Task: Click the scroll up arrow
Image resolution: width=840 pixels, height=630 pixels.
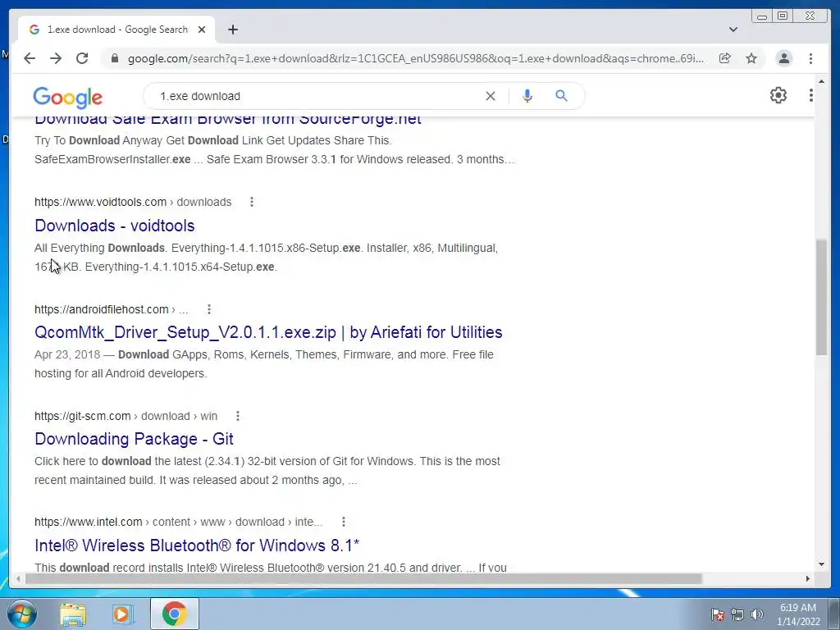Action: [x=821, y=81]
